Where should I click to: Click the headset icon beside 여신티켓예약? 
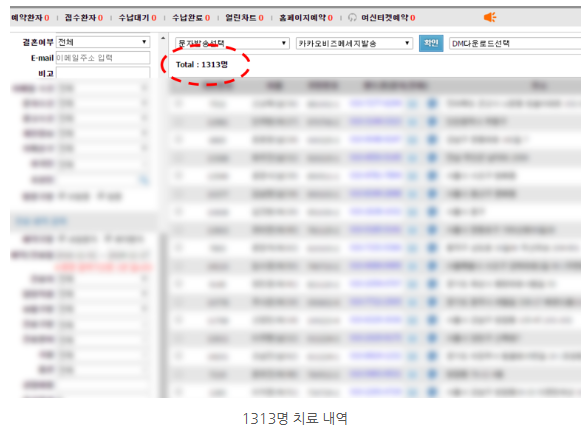352,18
